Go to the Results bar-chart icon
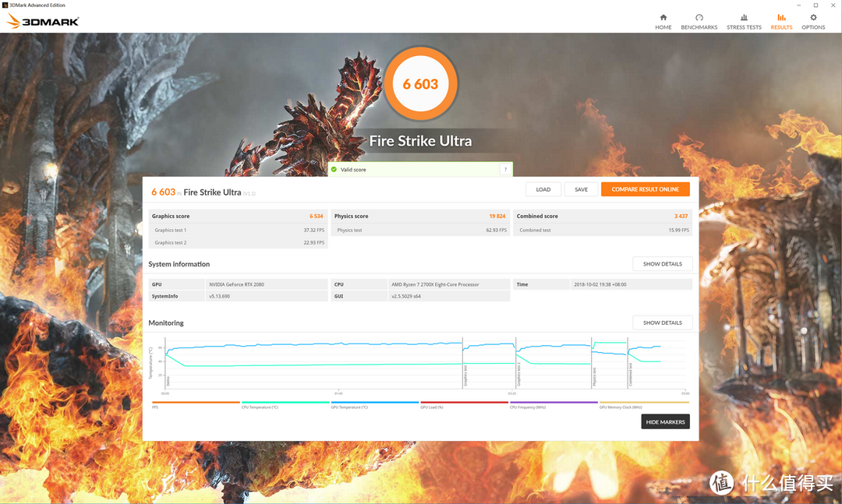The image size is (842, 504). tap(781, 18)
